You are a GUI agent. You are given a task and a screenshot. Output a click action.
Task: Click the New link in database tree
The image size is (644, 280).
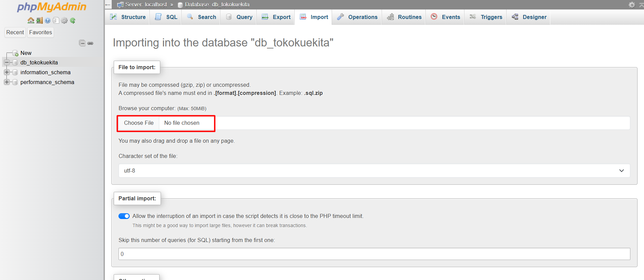pyautogui.click(x=26, y=53)
